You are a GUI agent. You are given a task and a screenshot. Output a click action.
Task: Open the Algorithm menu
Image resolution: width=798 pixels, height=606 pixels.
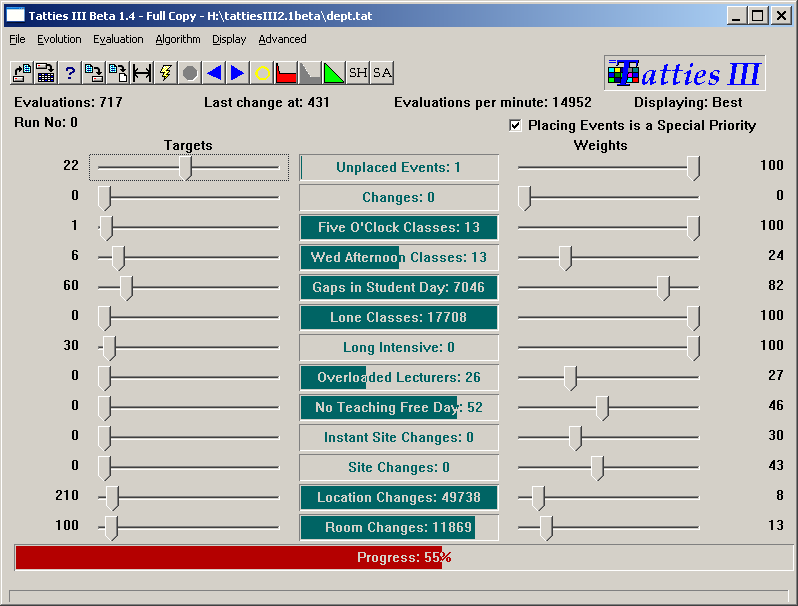(178, 39)
